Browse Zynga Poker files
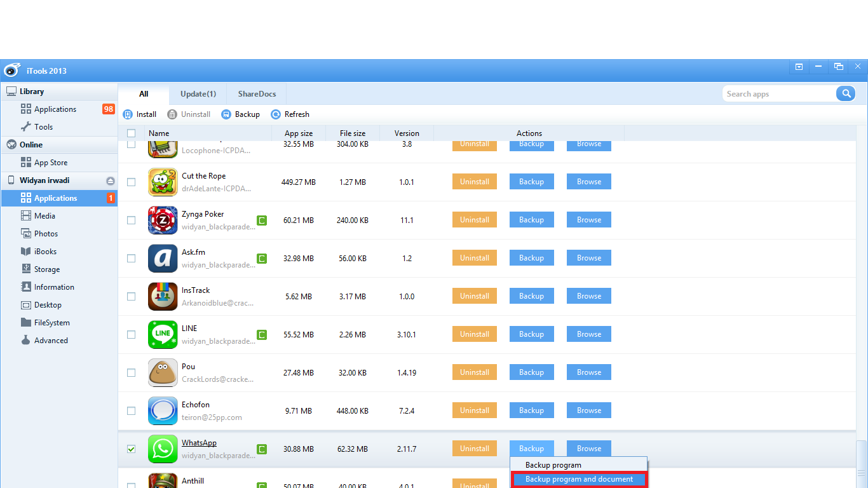This screenshot has width=868, height=488. [589, 220]
